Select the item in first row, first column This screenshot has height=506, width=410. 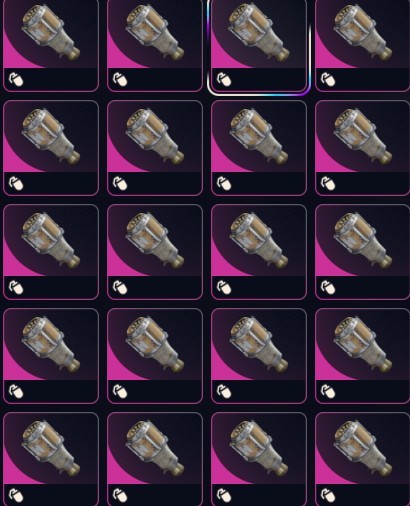[x=51, y=46]
